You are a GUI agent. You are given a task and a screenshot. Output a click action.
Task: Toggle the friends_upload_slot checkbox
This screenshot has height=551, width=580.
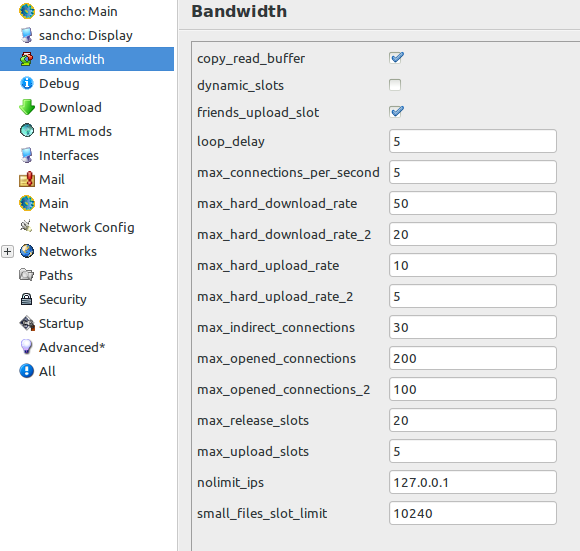[x=396, y=112]
